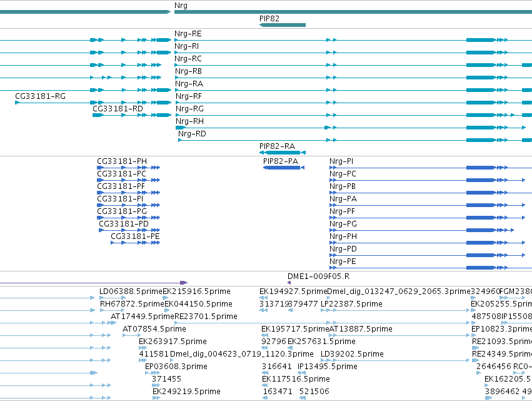
Task: Open the EK194927.5prime EST label
Action: (293, 292)
